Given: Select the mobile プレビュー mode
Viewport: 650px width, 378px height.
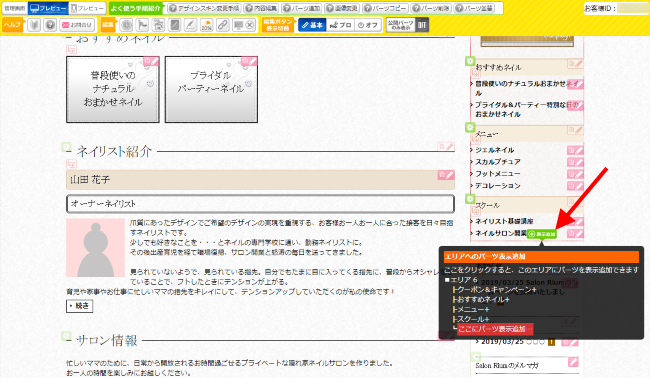Looking at the screenshot, I should (x=87, y=8).
